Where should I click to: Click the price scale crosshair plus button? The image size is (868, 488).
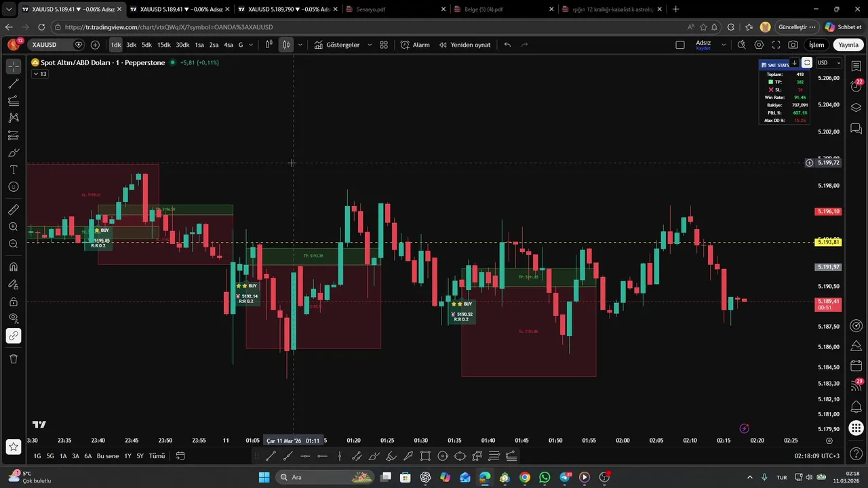[809, 163]
